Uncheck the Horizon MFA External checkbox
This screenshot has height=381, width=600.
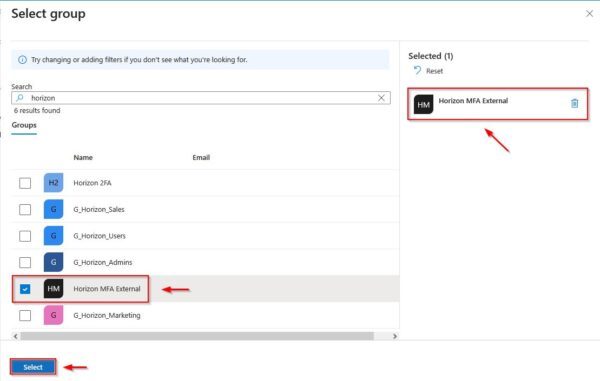25,289
